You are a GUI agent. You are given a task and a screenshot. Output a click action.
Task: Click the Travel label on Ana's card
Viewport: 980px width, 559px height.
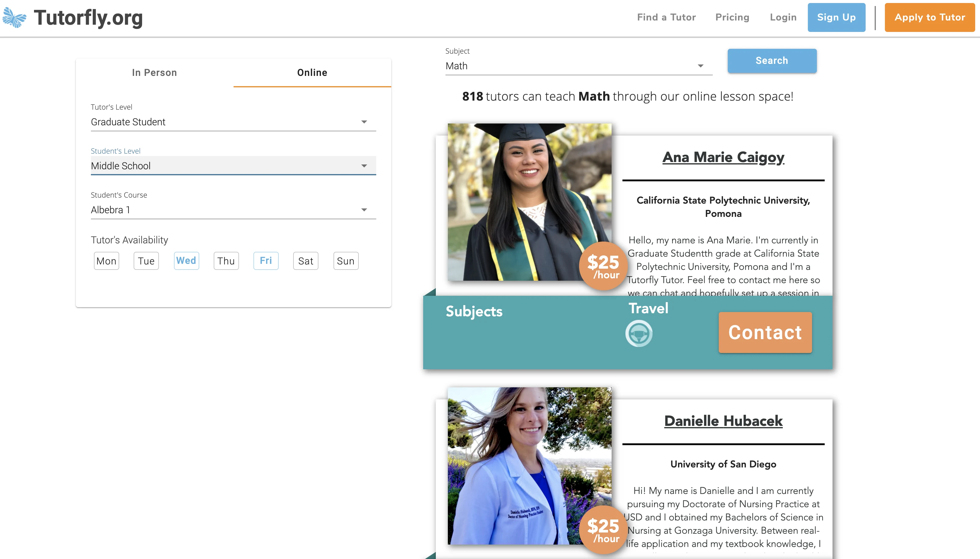[648, 308]
